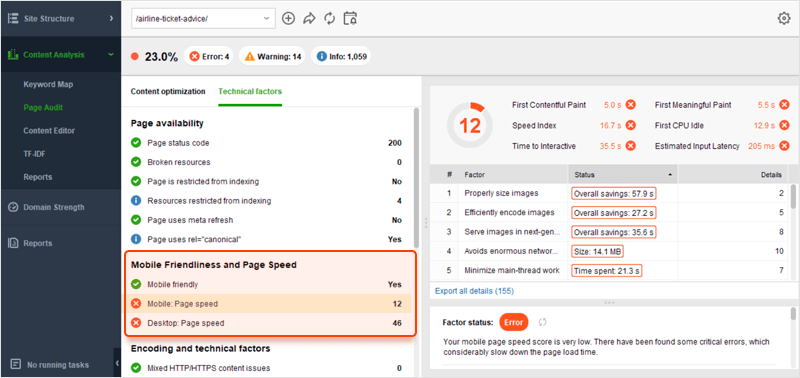Click the Error: 4 badge

click(209, 57)
